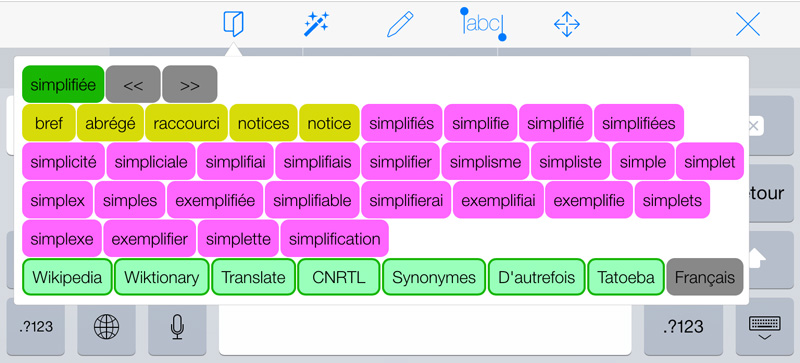The image size is (800, 363).
Task: Choose the word 'notice'
Action: pos(329,123)
